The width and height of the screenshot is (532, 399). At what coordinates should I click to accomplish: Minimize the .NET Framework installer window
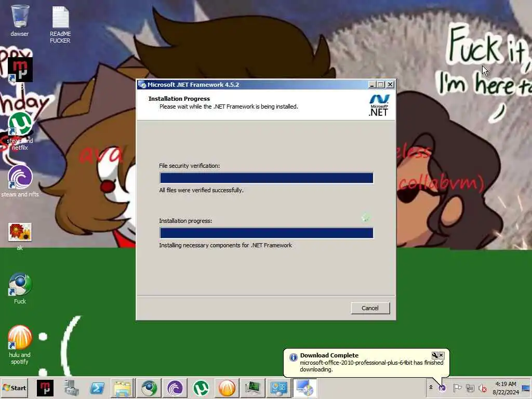(372, 85)
